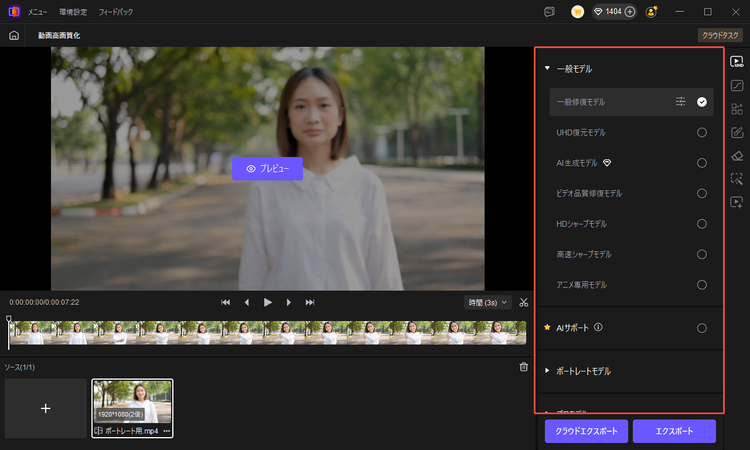Image resolution: width=750 pixels, height=450 pixels.
Task: Expand the ポートレートモデル section
Action: pos(547,371)
